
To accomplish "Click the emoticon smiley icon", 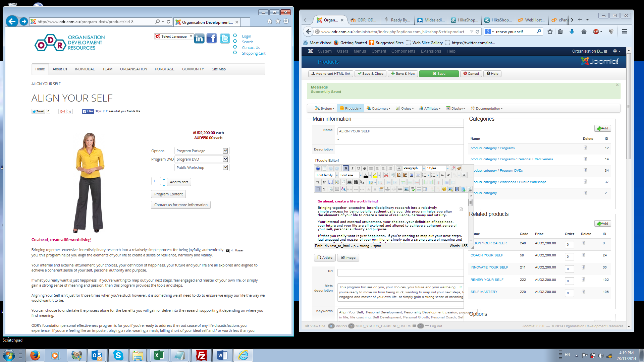I will (x=444, y=189).
